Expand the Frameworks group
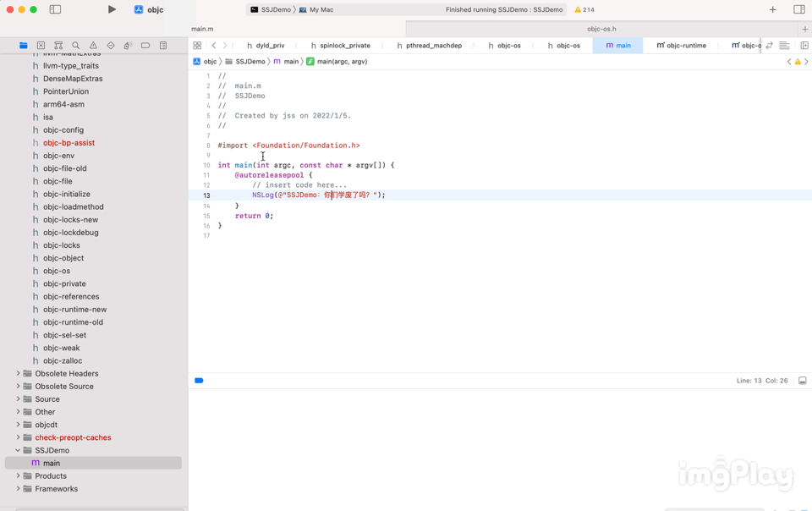 (18, 489)
